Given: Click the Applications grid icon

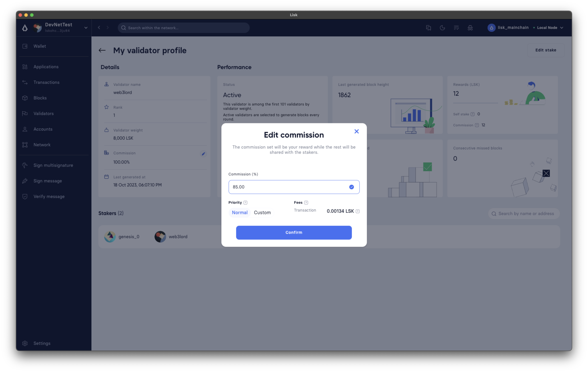Looking at the screenshot, I should (x=25, y=67).
